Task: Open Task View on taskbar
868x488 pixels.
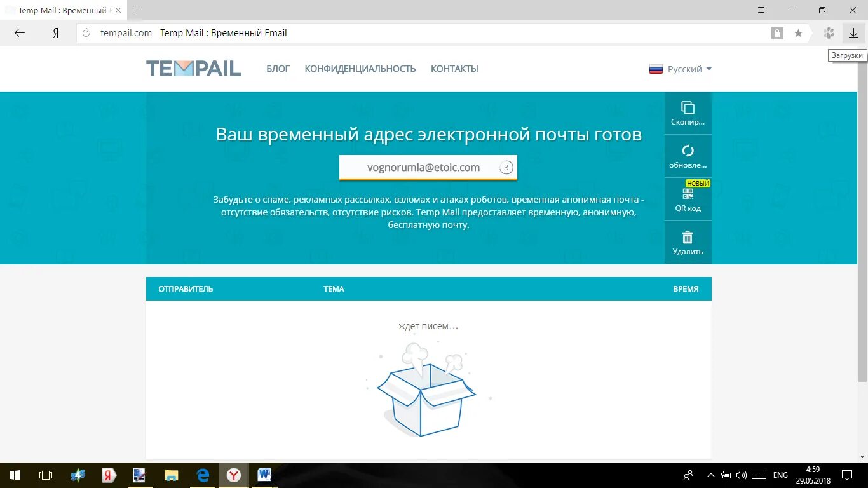Action: 46,475
